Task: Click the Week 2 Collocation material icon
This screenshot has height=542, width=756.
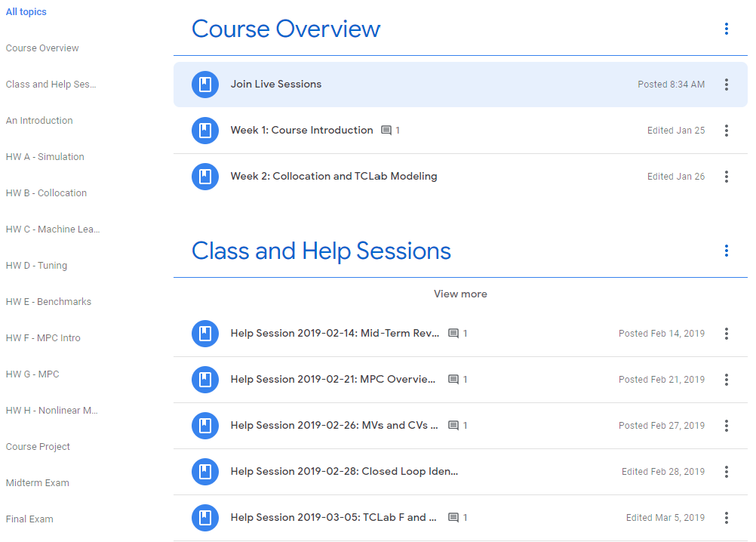Action: pos(204,177)
